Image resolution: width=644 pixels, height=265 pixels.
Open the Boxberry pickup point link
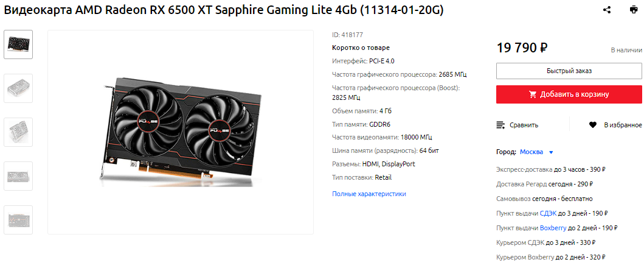[553, 228]
